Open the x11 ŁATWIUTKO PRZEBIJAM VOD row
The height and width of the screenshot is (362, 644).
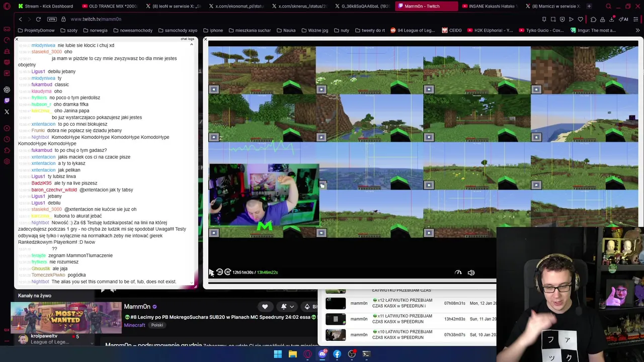[411, 319]
